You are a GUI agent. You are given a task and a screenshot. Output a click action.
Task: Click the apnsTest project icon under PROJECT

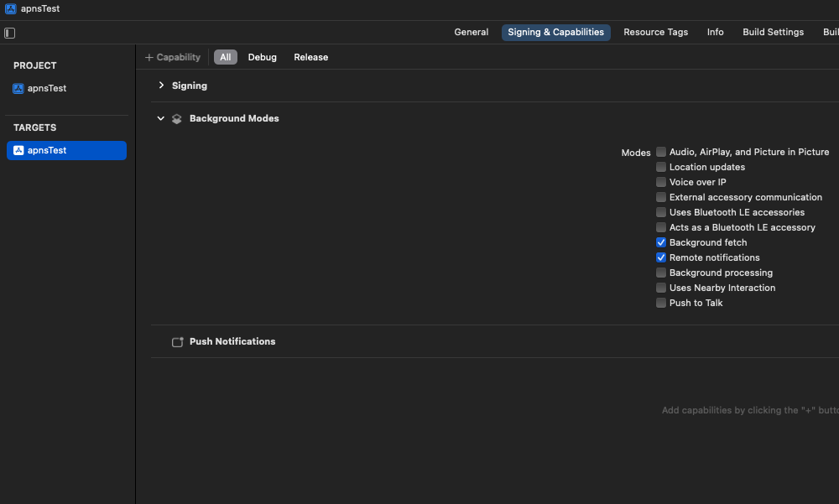tap(18, 88)
